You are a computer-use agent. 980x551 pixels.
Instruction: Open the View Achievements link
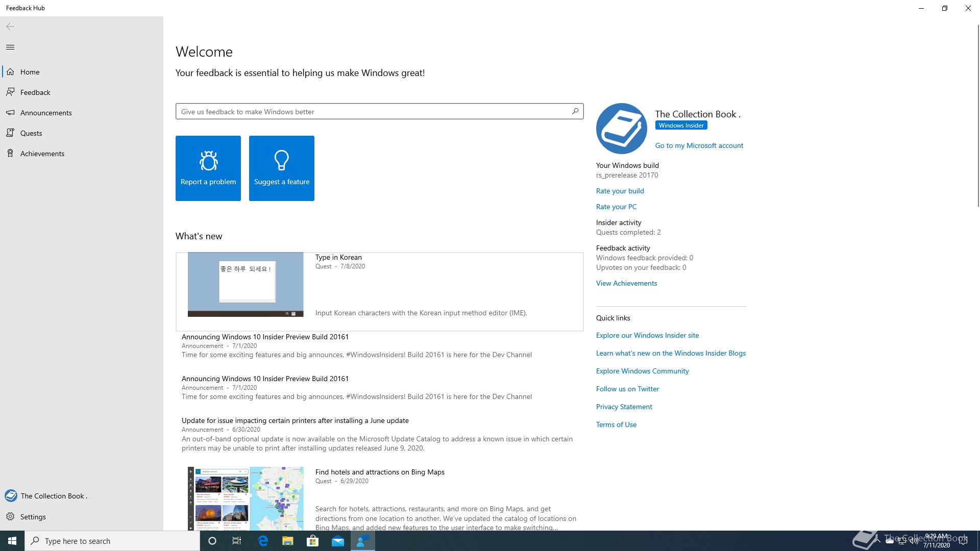[x=627, y=283]
